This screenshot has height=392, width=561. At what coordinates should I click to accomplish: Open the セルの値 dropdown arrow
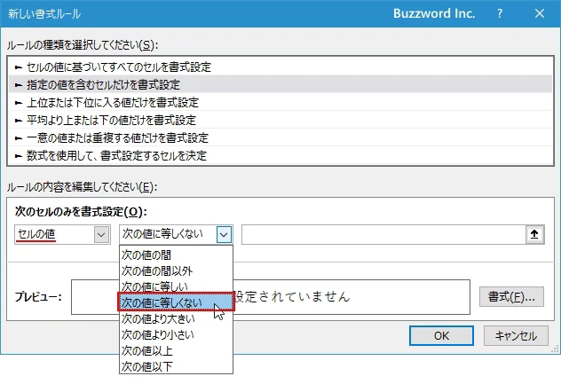tap(101, 235)
